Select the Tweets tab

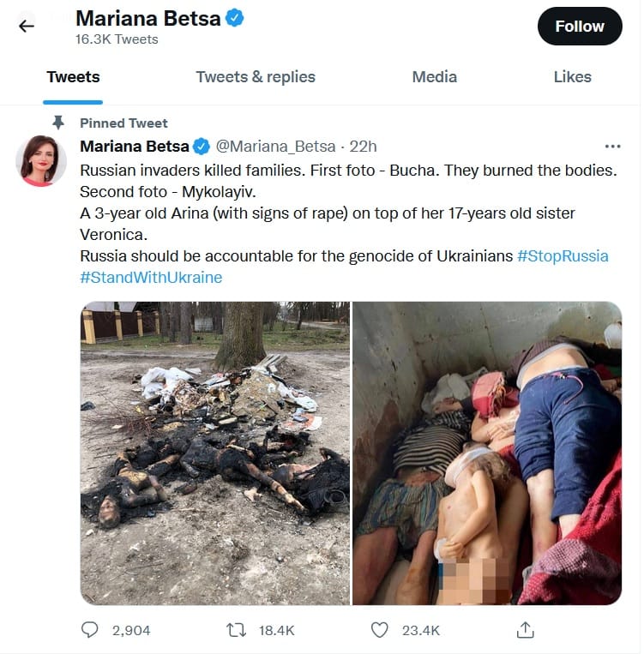[73, 77]
